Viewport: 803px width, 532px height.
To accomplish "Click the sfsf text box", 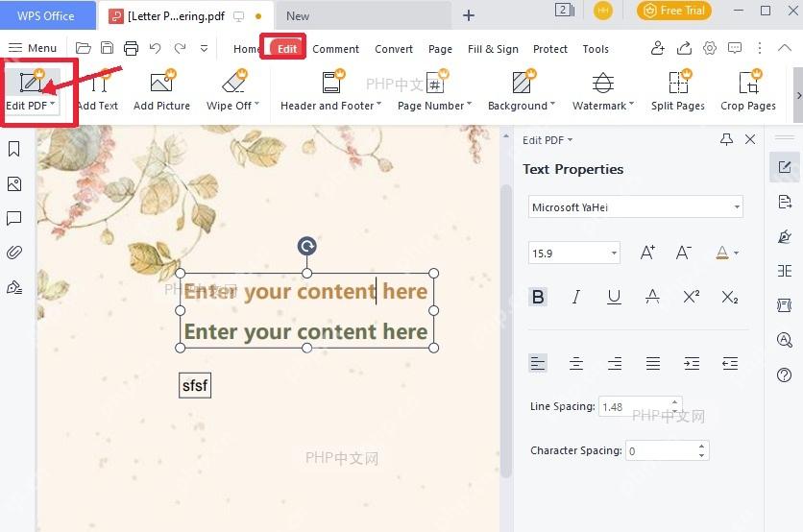I will pos(195,385).
